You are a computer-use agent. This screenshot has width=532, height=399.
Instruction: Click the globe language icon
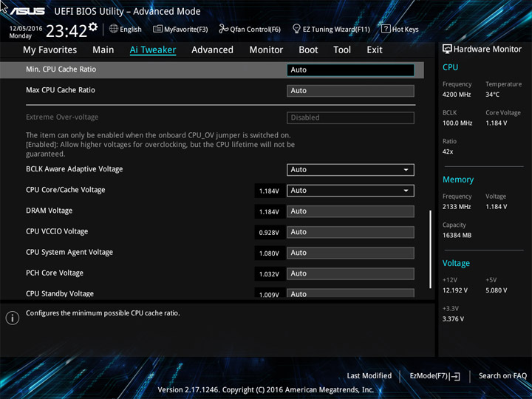point(114,29)
